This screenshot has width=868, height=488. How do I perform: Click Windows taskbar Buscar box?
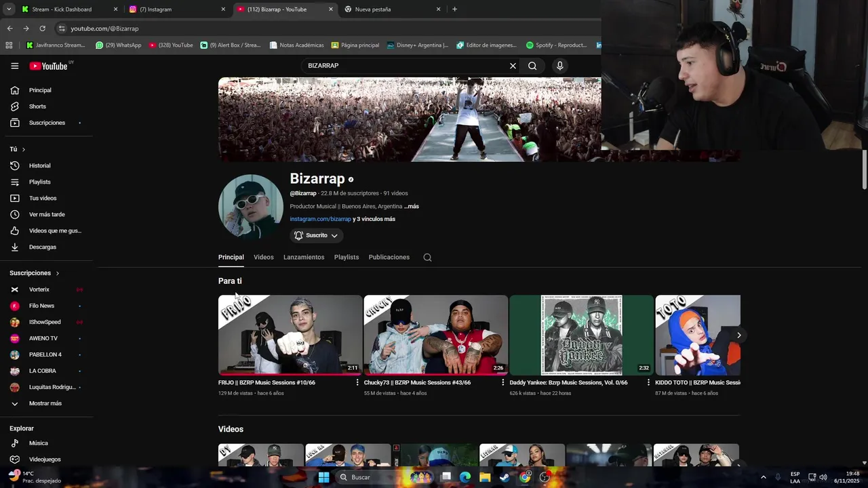369,477
